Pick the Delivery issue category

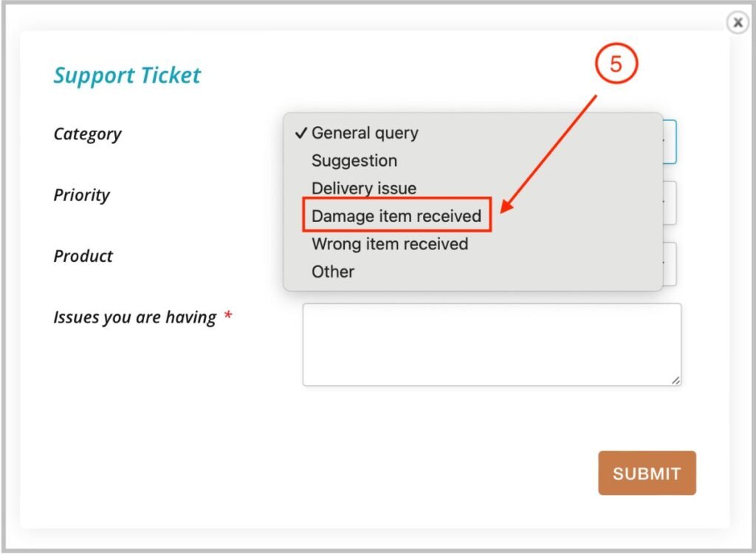[x=364, y=189]
